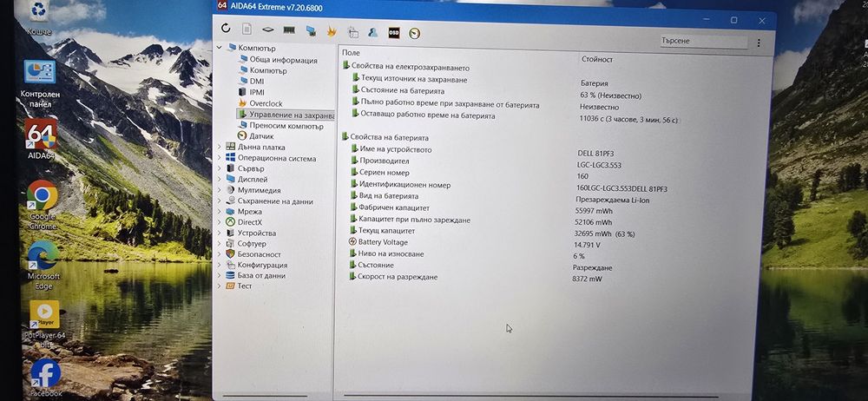Select Обща информация in the tree
868x401 pixels.
coord(284,60)
